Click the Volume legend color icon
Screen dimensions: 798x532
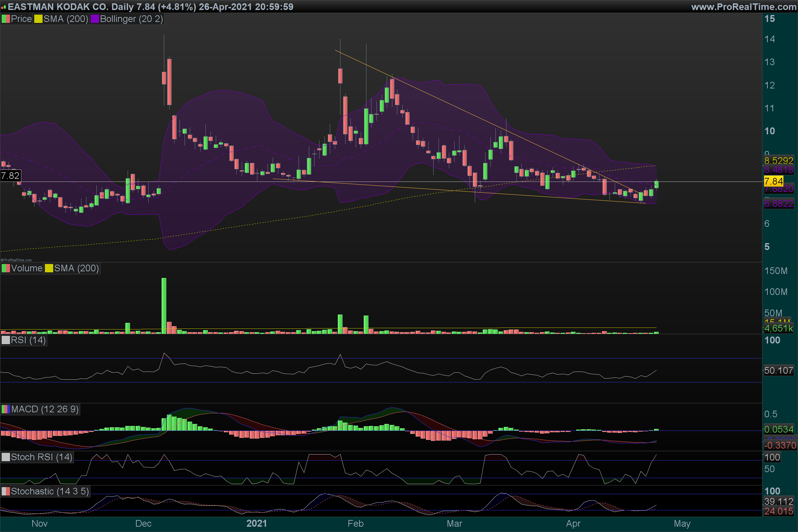(6, 268)
